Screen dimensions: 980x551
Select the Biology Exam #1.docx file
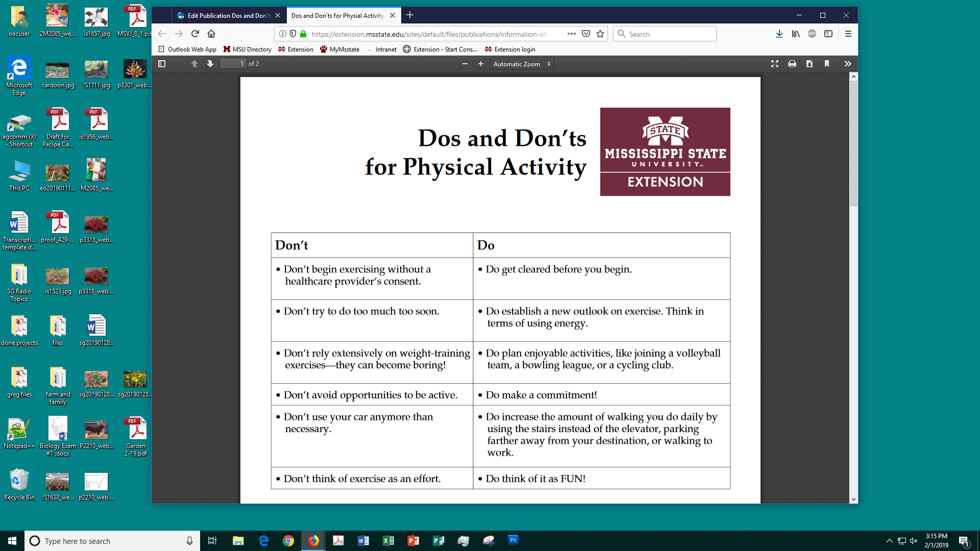point(58,437)
